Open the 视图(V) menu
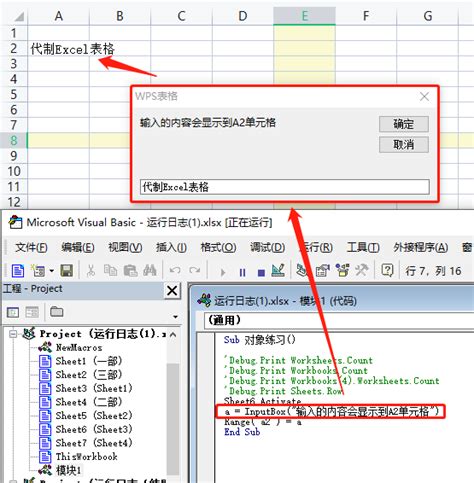Screen dimensions: 474x483 pyautogui.click(x=125, y=247)
